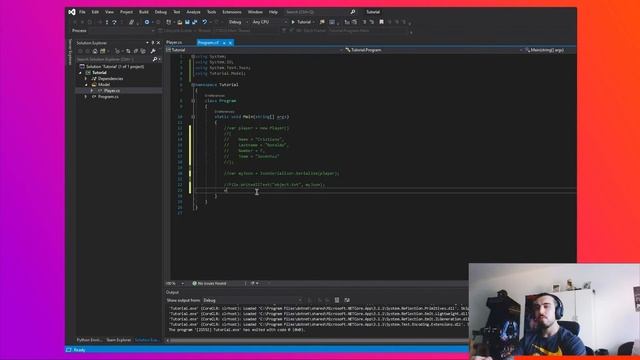Open the Window menu

(255, 12)
